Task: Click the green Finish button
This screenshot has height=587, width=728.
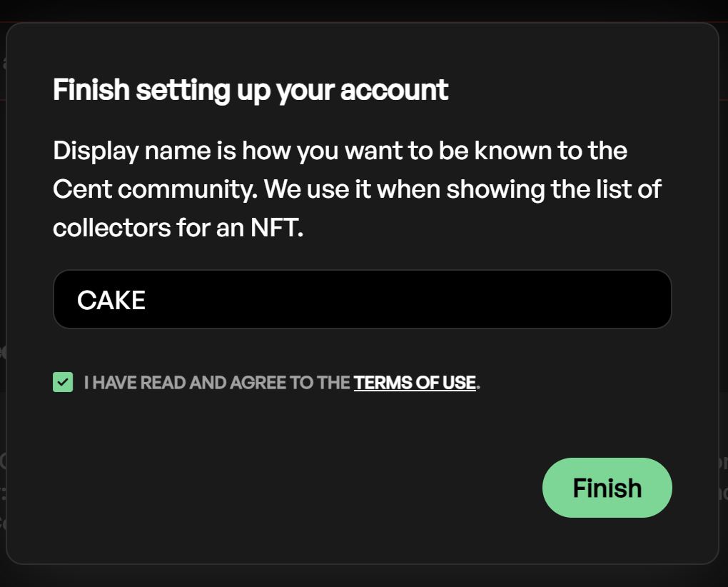Action: pos(607,488)
